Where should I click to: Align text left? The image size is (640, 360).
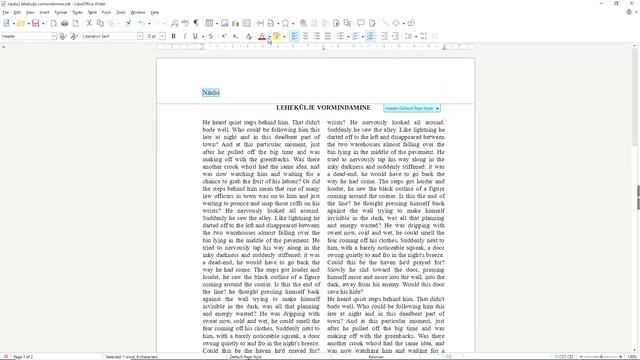tap(294, 36)
